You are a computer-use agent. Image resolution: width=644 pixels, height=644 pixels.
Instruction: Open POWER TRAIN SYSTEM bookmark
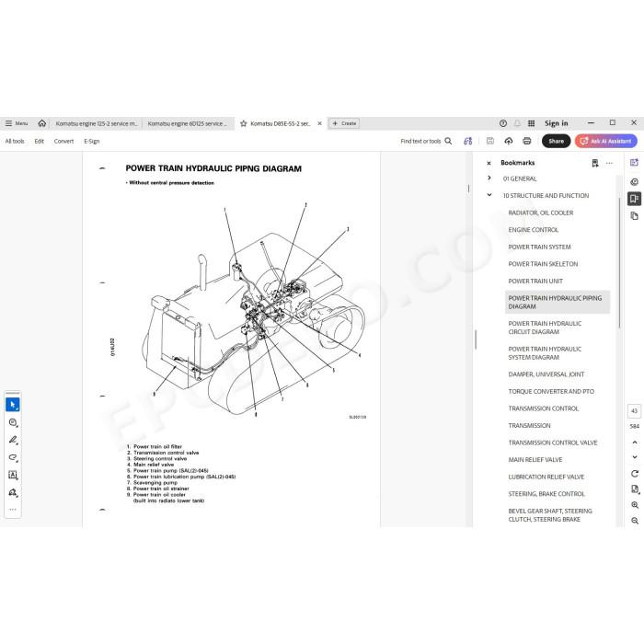click(x=539, y=247)
